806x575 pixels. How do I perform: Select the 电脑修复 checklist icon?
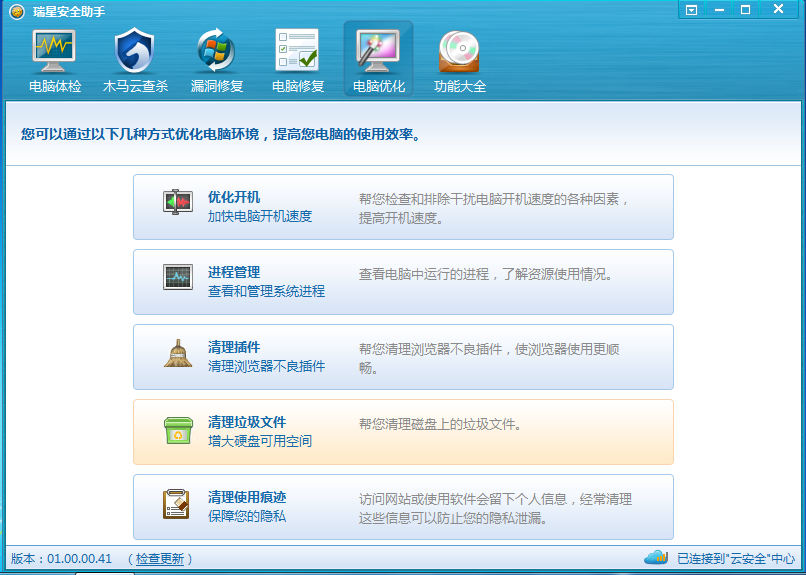coord(297,50)
